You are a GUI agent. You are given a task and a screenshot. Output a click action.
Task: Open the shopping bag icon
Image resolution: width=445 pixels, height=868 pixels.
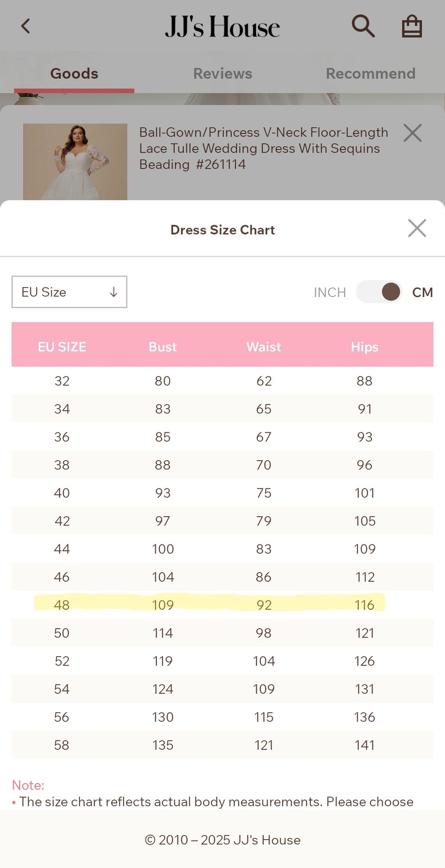coord(412,26)
